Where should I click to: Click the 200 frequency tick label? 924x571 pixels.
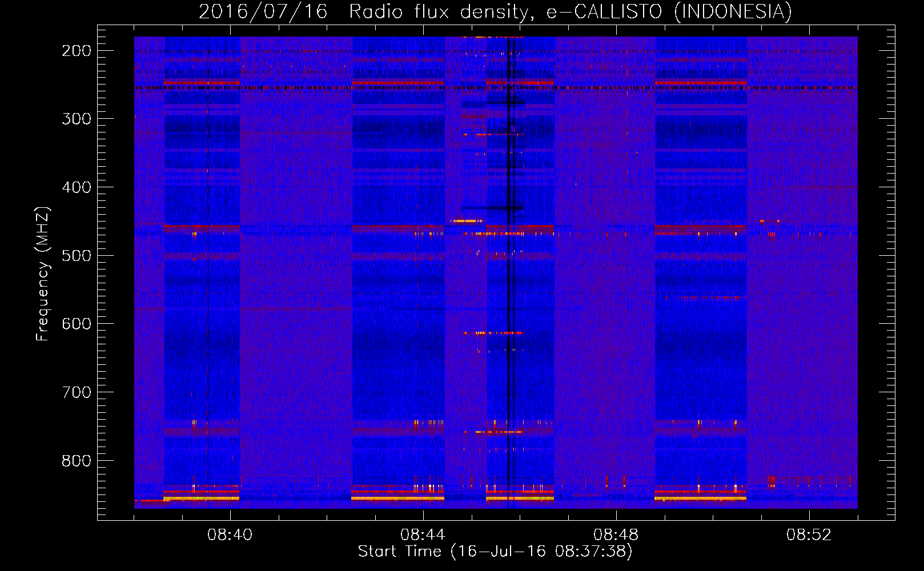click(x=76, y=51)
